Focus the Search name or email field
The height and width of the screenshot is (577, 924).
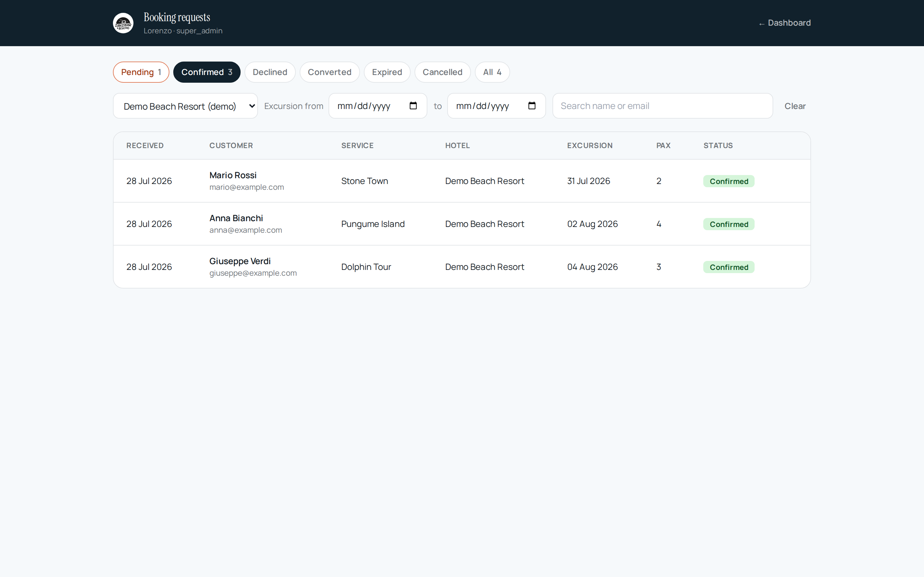663,106
